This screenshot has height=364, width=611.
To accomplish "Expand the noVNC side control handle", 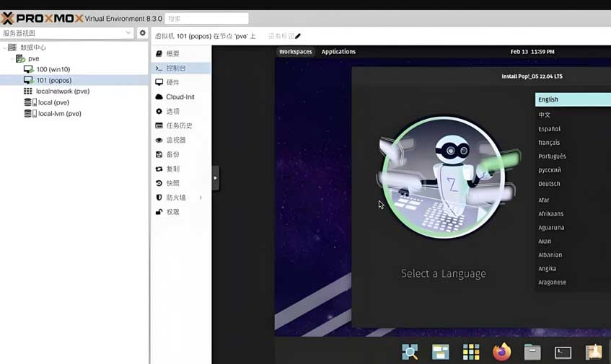I will [x=215, y=178].
